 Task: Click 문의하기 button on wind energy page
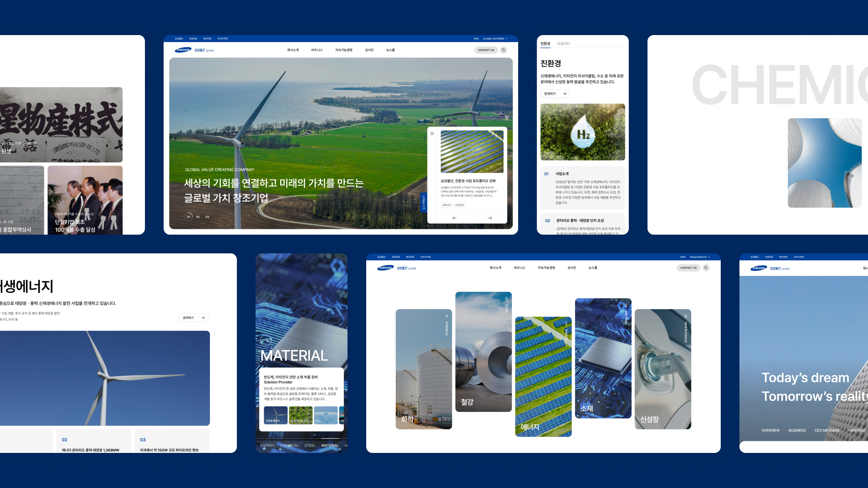point(194,318)
